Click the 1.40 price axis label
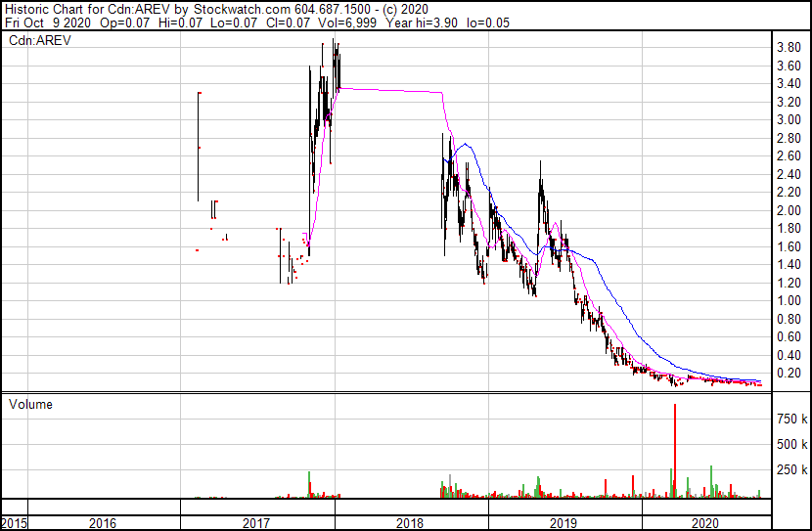Viewport: 812px width, 531px height. click(x=789, y=265)
